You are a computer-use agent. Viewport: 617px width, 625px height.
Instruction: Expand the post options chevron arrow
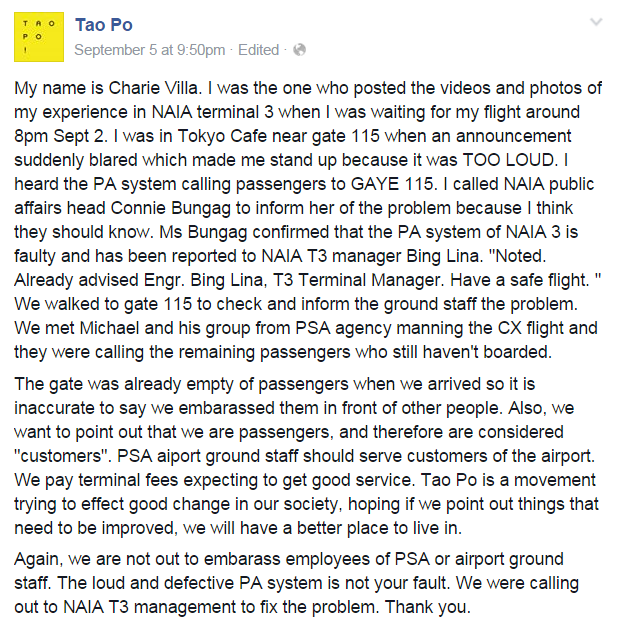pos(596,22)
